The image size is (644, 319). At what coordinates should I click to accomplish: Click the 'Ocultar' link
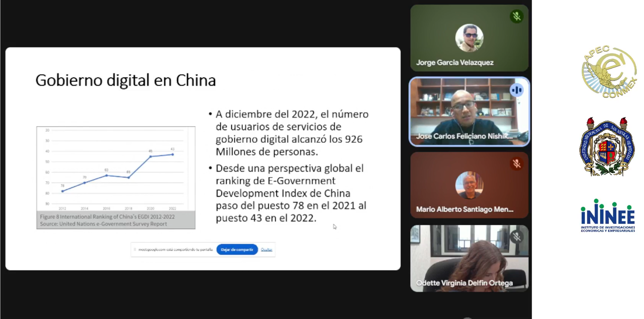point(266,249)
